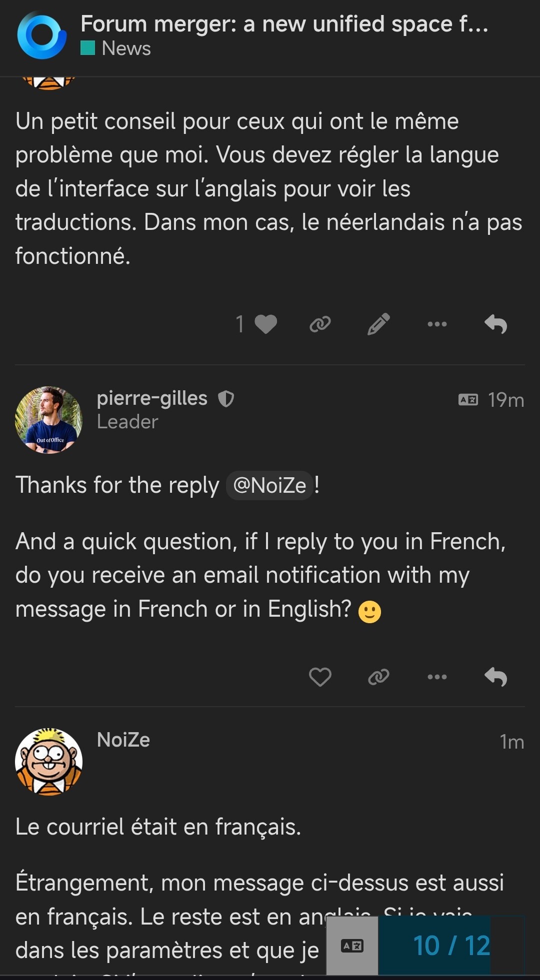540x980 pixels.
Task: Toggle the floating translate button
Action: (x=352, y=946)
